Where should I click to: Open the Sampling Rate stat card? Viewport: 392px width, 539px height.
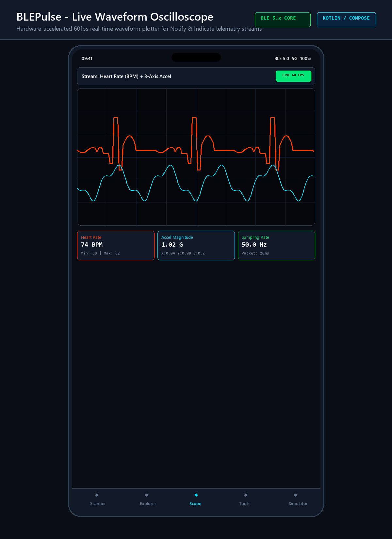point(276,245)
